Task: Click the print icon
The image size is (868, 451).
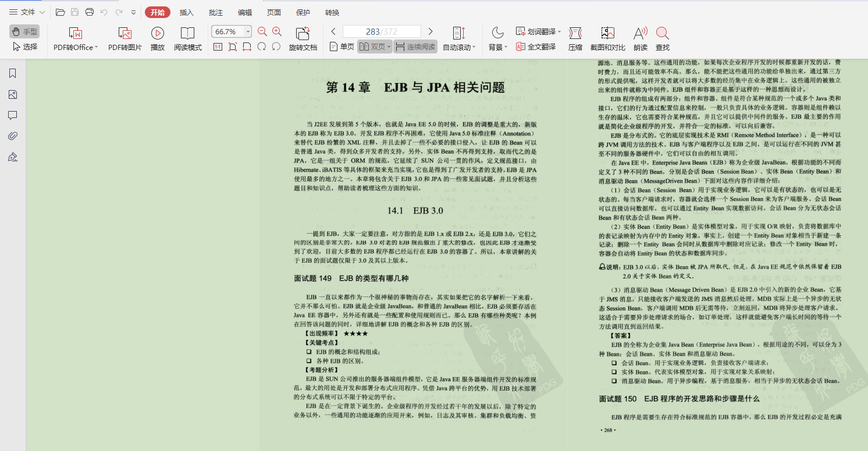Action: (x=89, y=12)
